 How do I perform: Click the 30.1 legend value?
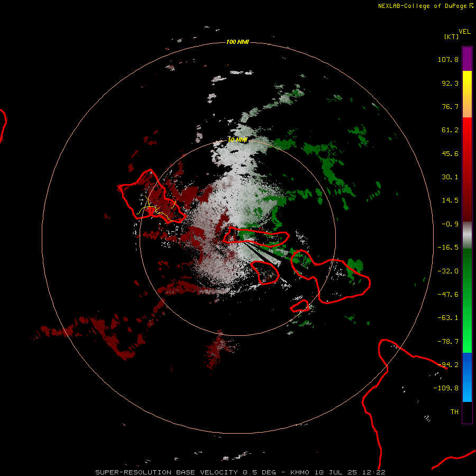[450, 177]
